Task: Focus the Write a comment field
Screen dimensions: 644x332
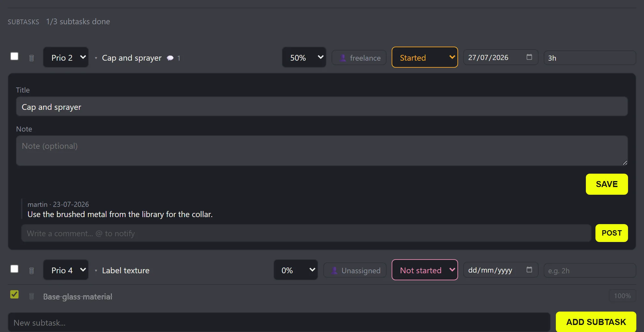Action: coord(306,233)
